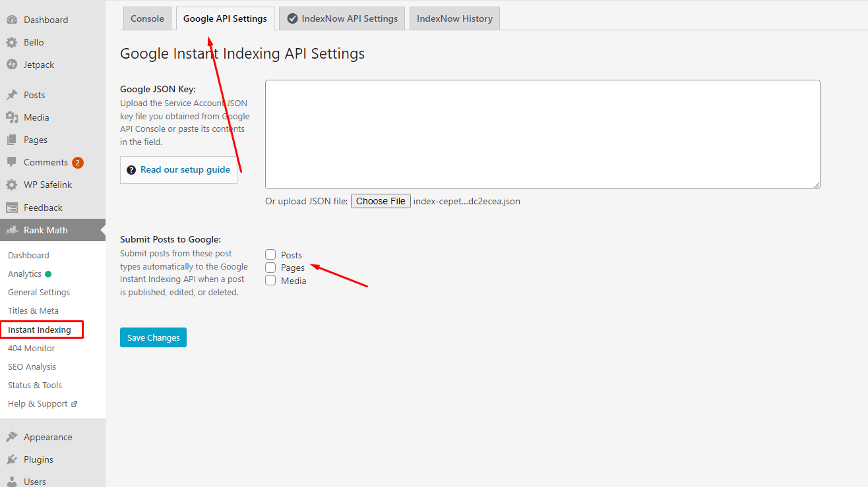Image resolution: width=868 pixels, height=487 pixels.
Task: Click the checkmark icon on IndexNow tab
Action: [x=292, y=19]
